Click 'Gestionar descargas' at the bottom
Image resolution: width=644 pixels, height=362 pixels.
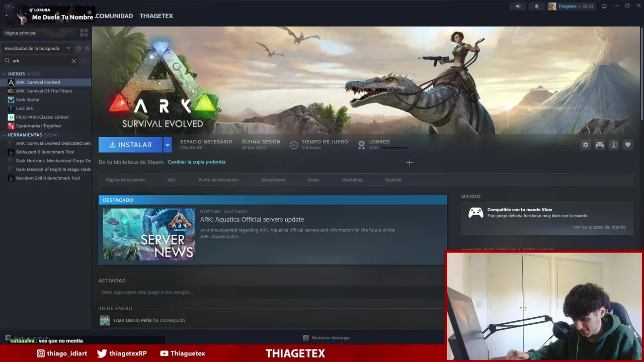[331, 338]
